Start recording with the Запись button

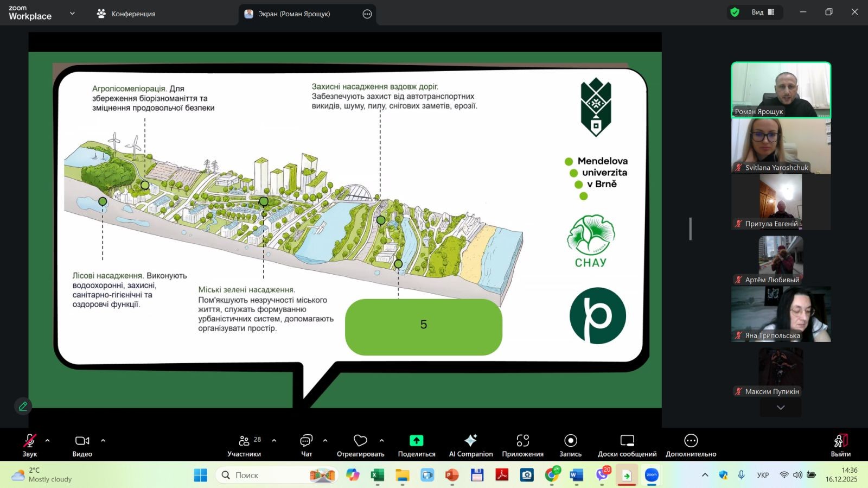tap(570, 441)
